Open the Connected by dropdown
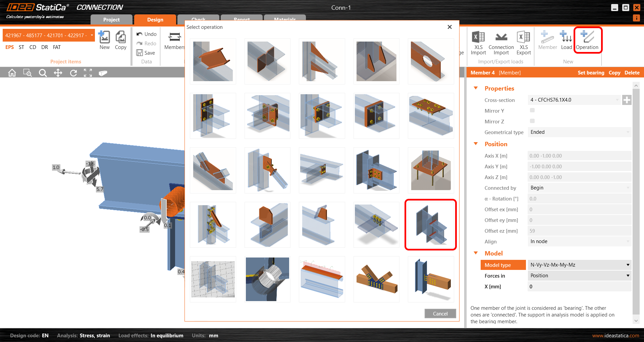This screenshot has height=342, width=644. [580, 188]
